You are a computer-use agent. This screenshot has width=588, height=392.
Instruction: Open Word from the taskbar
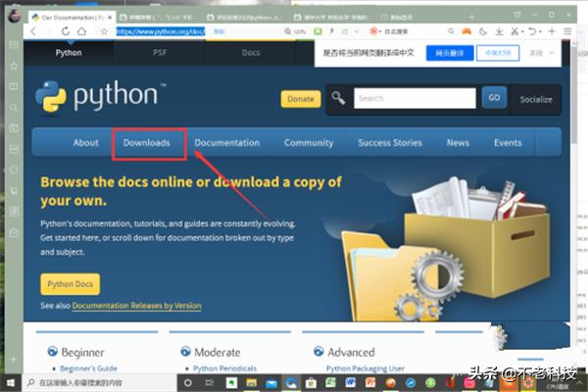coord(350,382)
